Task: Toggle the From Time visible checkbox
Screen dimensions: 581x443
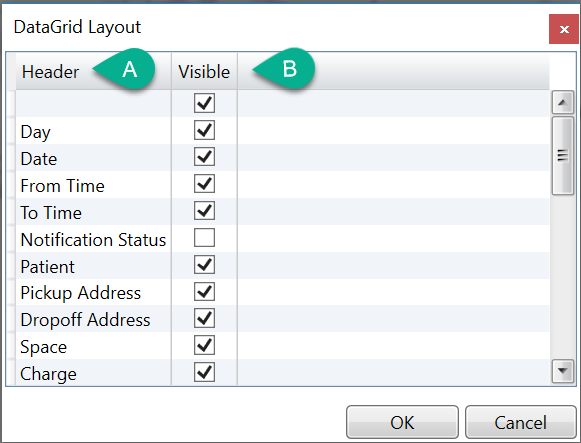Action: pyautogui.click(x=204, y=184)
